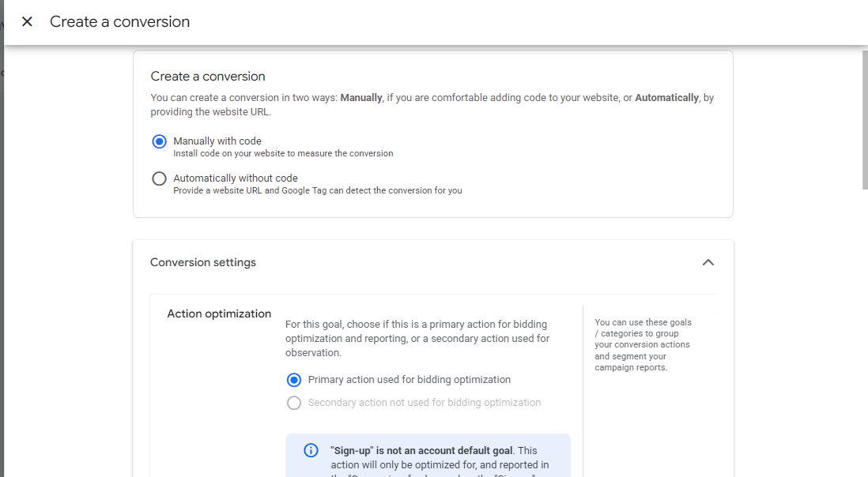Click the Create a conversion card heading

point(208,77)
